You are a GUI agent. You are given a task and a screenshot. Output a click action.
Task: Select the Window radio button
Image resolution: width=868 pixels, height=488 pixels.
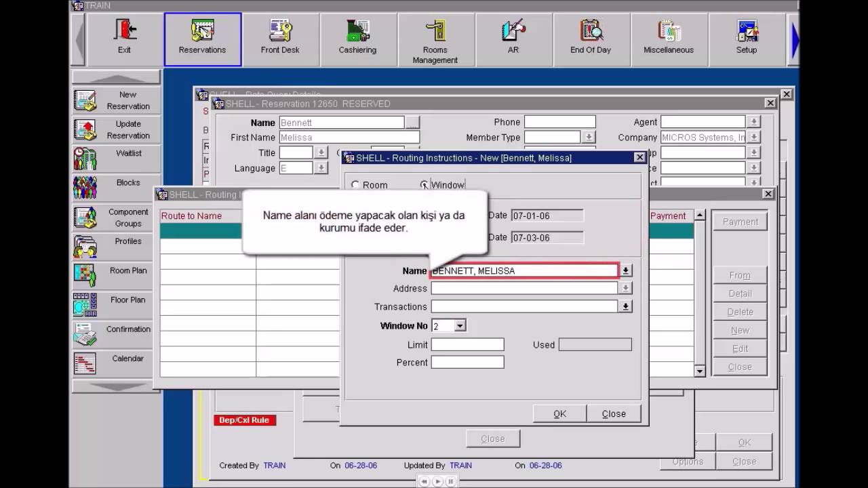coord(425,185)
